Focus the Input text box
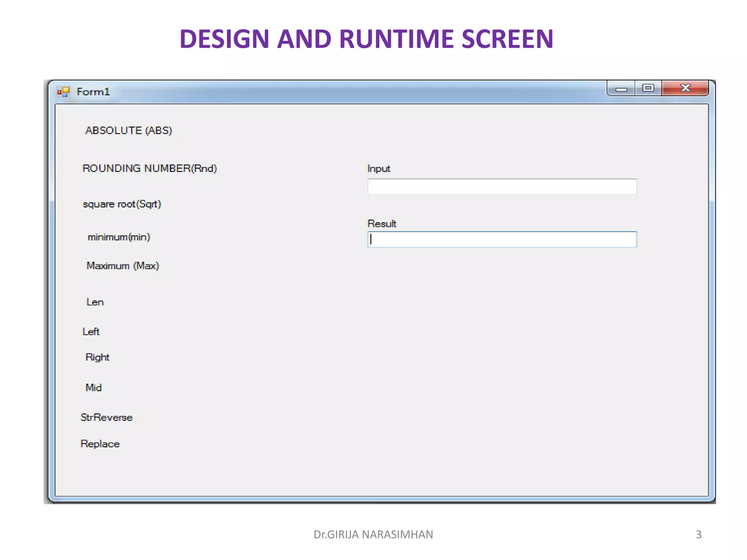Image resolution: width=747 pixels, height=560 pixels. pos(502,187)
